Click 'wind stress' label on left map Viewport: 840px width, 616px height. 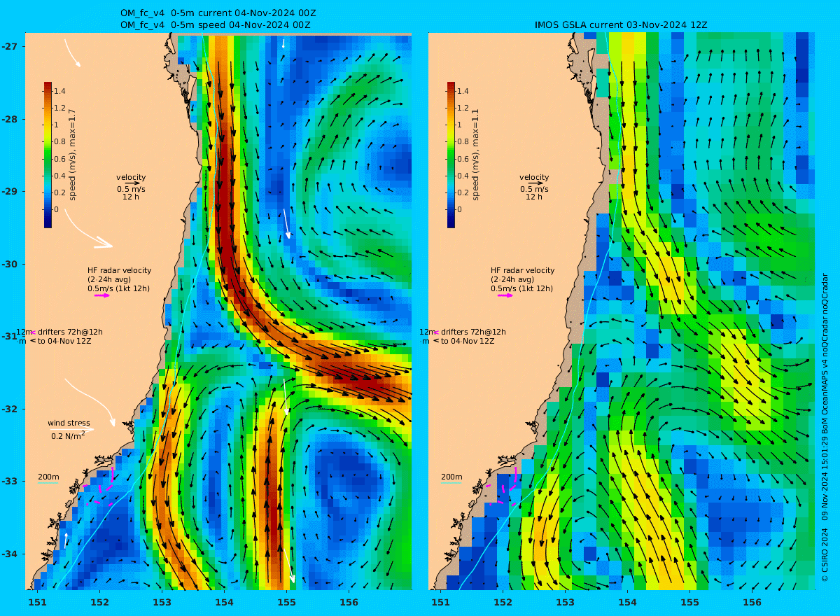pos(69,423)
